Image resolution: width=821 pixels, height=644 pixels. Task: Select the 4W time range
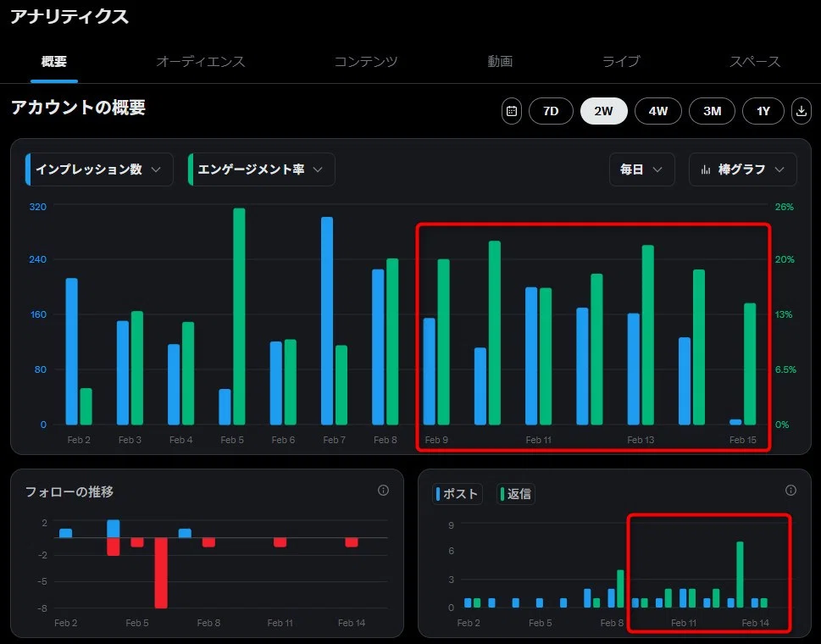(658, 111)
